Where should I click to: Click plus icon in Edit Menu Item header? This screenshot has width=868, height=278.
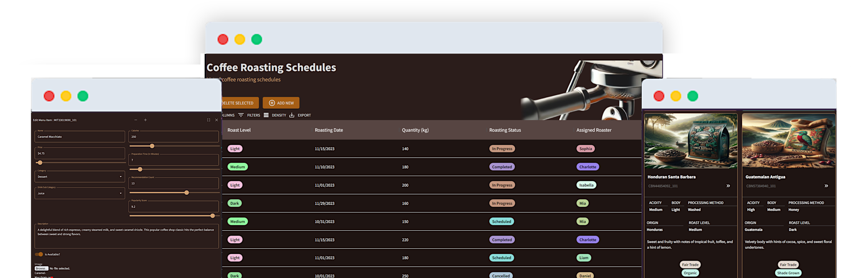(146, 120)
